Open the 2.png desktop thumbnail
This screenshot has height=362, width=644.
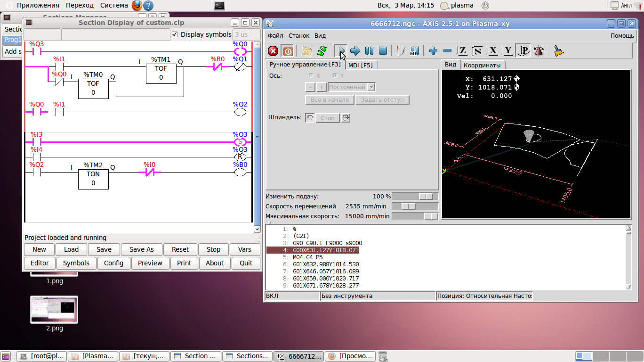[x=54, y=310]
